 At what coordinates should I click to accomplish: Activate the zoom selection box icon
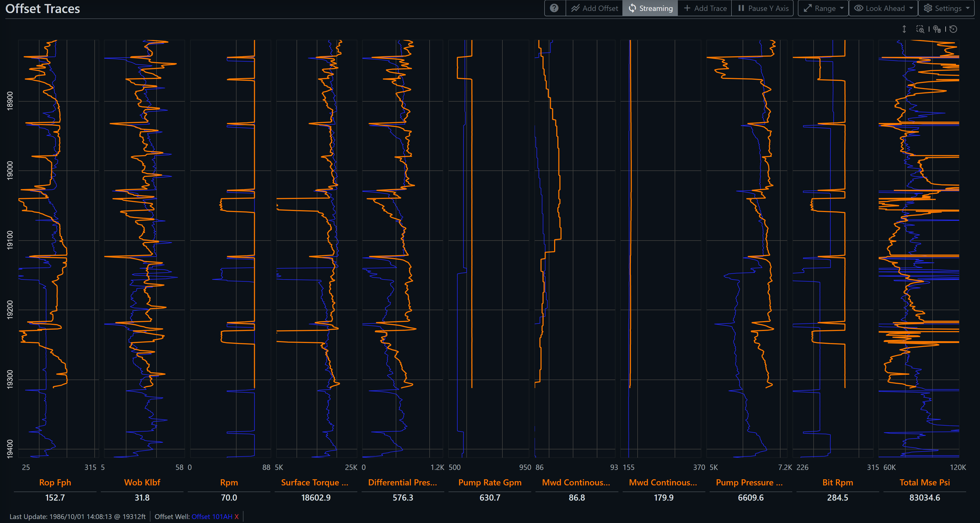920,29
